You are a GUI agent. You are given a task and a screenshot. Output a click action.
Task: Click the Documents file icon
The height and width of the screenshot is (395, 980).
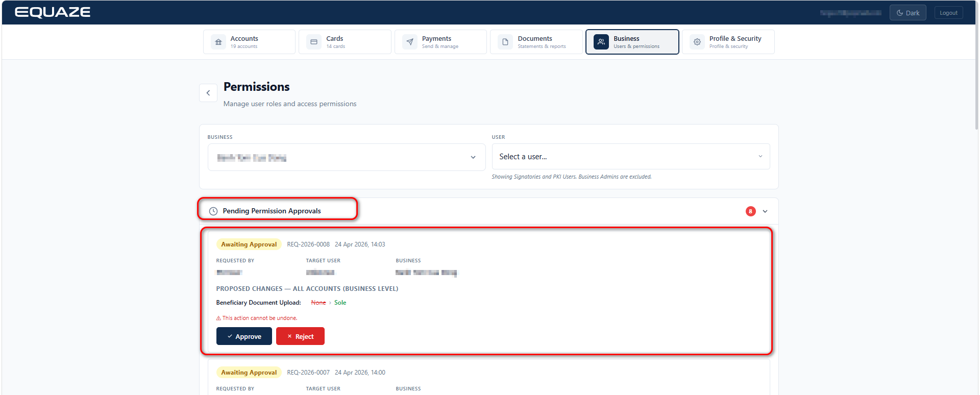pyautogui.click(x=505, y=42)
